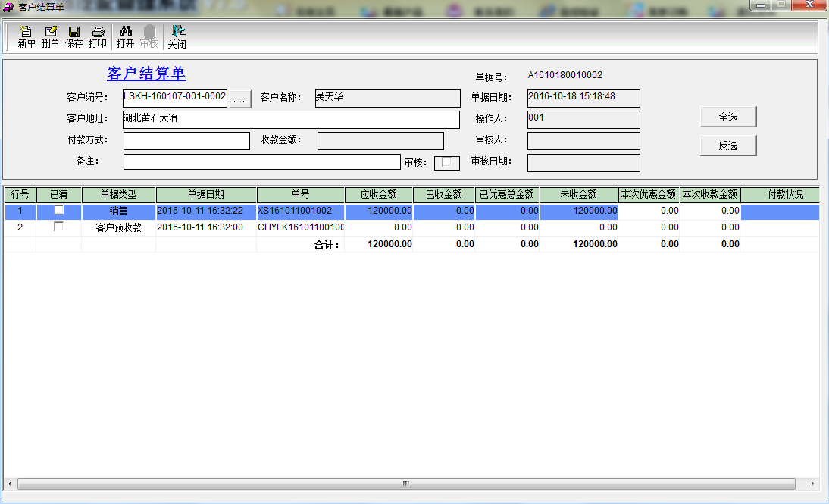Click 本次优惠金额 cell in the 销售 row
The image size is (829, 504).
(649, 211)
